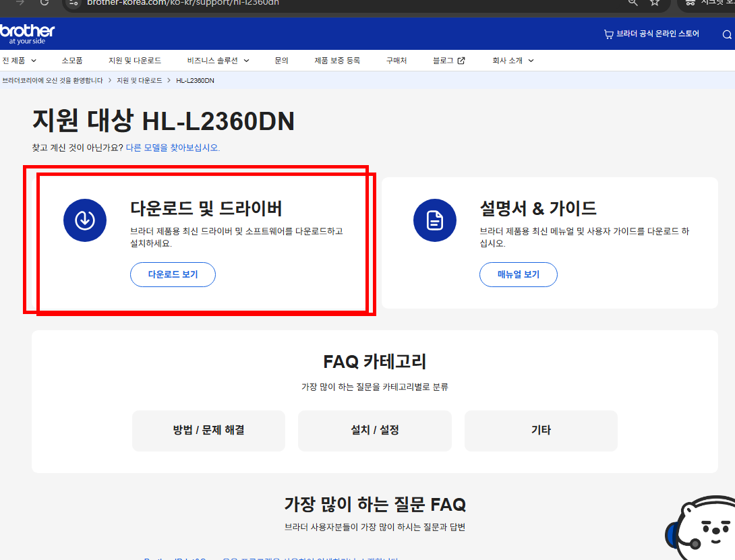
Task: Click the Brother logo
Action: tap(27, 34)
